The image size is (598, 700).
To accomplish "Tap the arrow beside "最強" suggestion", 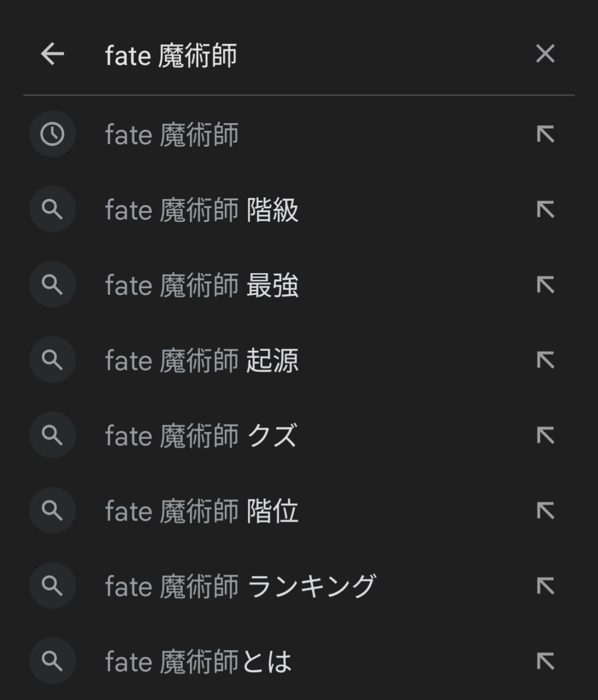I will tap(545, 285).
